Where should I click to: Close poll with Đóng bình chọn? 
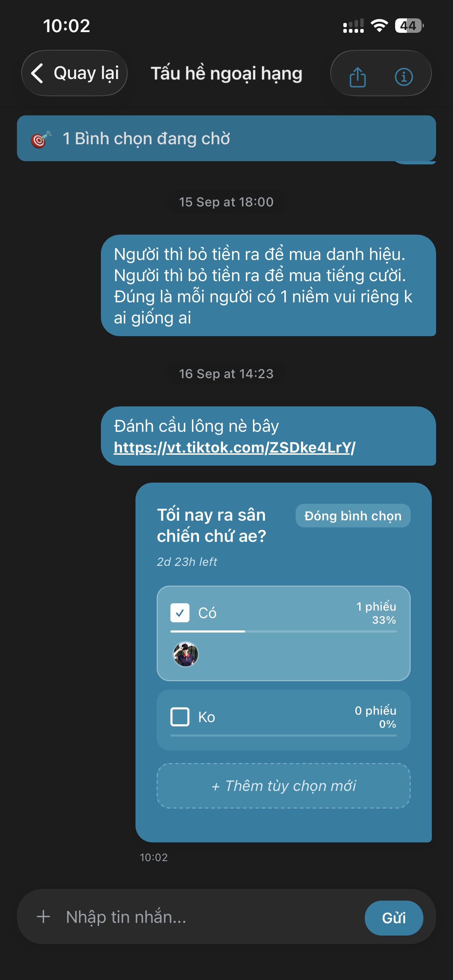point(352,516)
